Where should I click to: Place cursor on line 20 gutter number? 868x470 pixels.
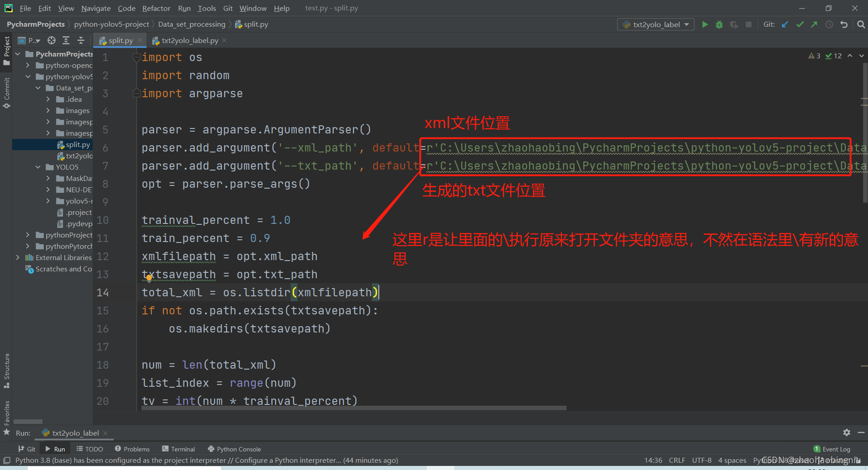(103, 401)
